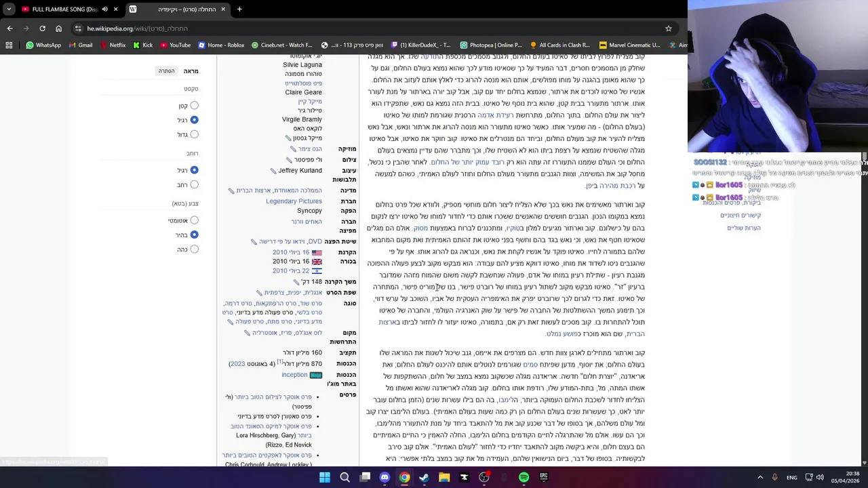Open the KillerDudeX Twitch bookmark
This screenshot has width=868, height=488.
pos(420,45)
